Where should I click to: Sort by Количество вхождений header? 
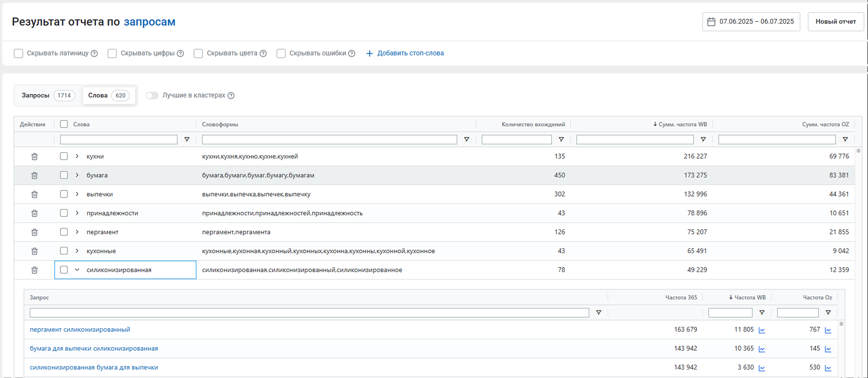pyautogui.click(x=533, y=124)
